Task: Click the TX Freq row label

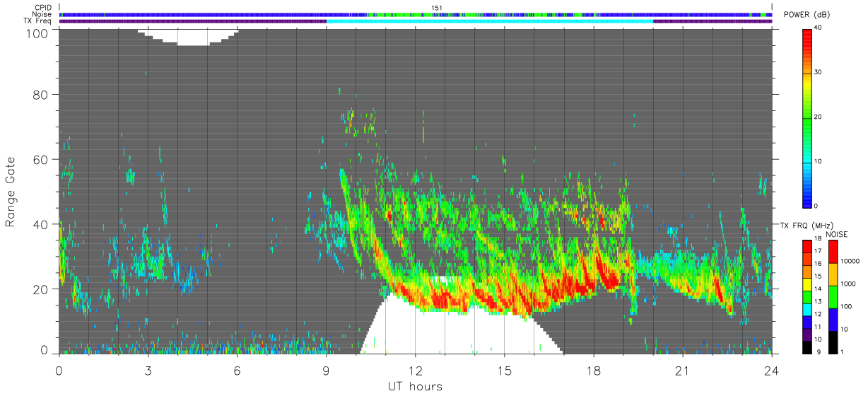Action: [x=37, y=21]
